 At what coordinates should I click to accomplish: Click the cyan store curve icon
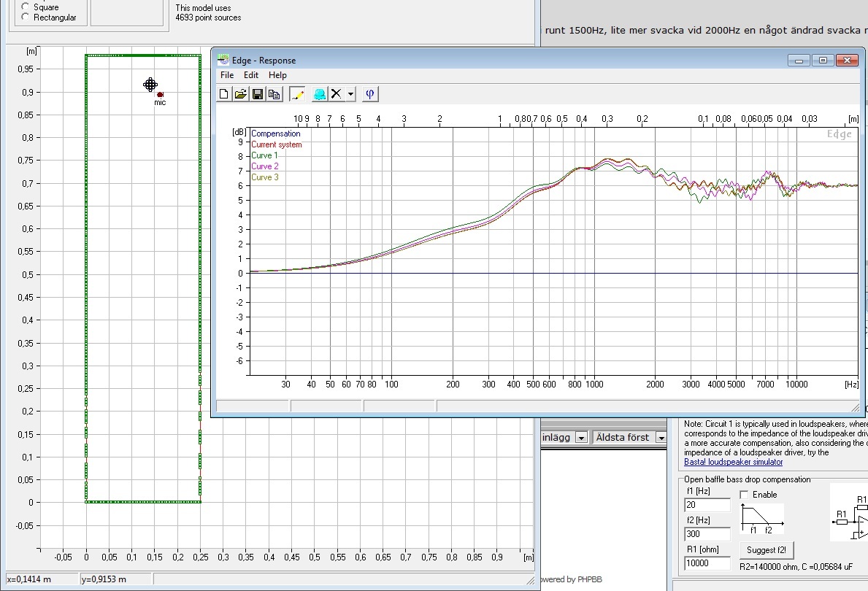pyautogui.click(x=319, y=94)
